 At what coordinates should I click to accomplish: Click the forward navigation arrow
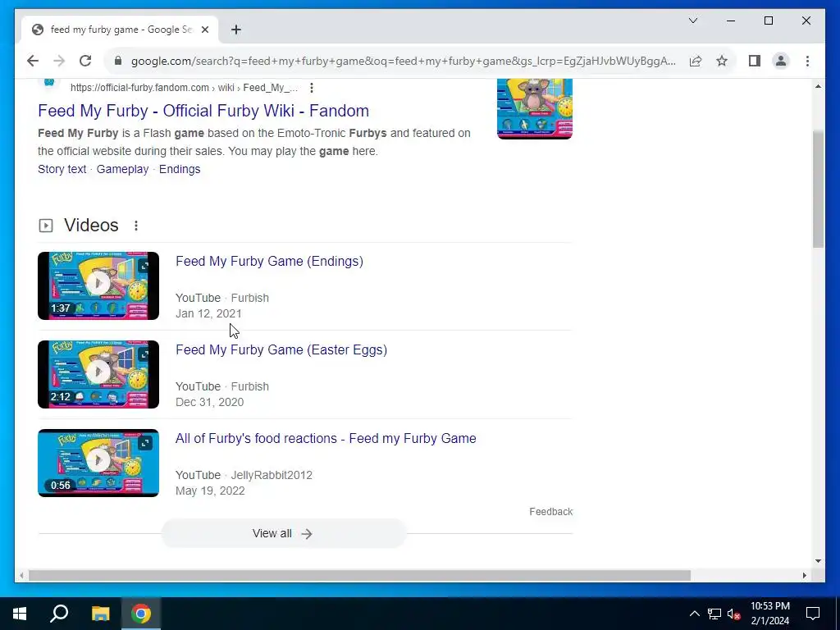point(59,61)
